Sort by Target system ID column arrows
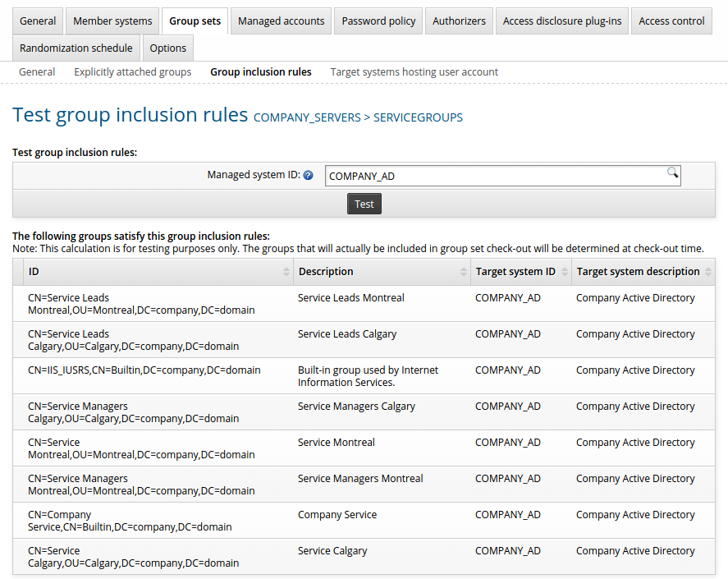Viewport: 728px width, 579px height. point(565,272)
